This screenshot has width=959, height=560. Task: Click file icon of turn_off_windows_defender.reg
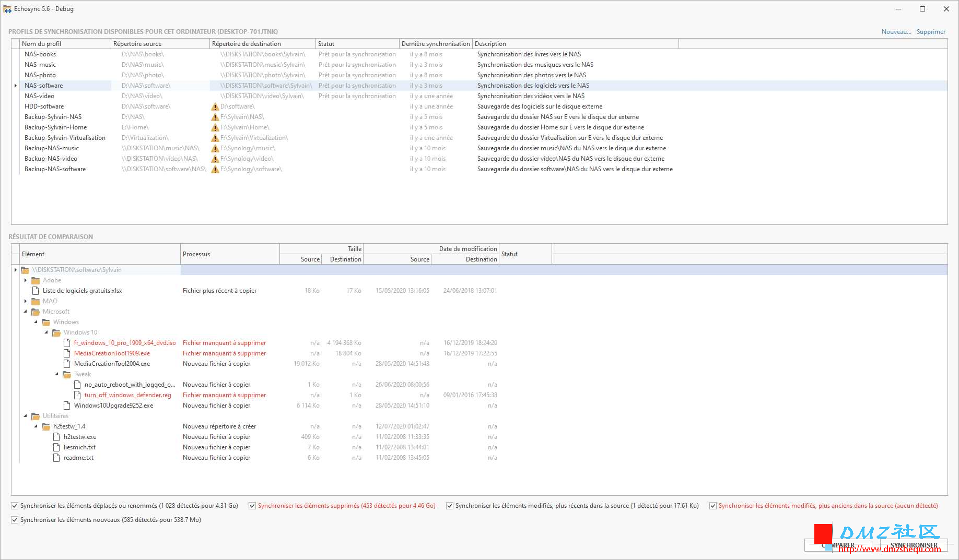(77, 395)
